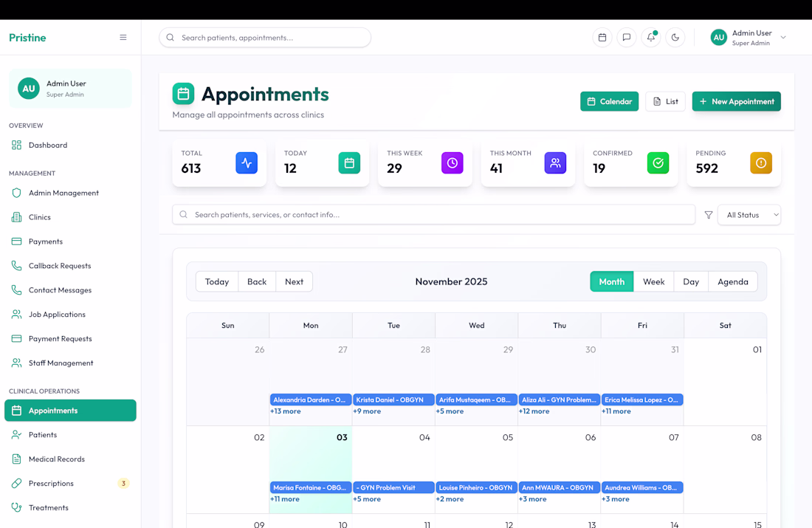Click the orange Pending alert icon
Screen dimensions: 812x528
(x=761, y=162)
